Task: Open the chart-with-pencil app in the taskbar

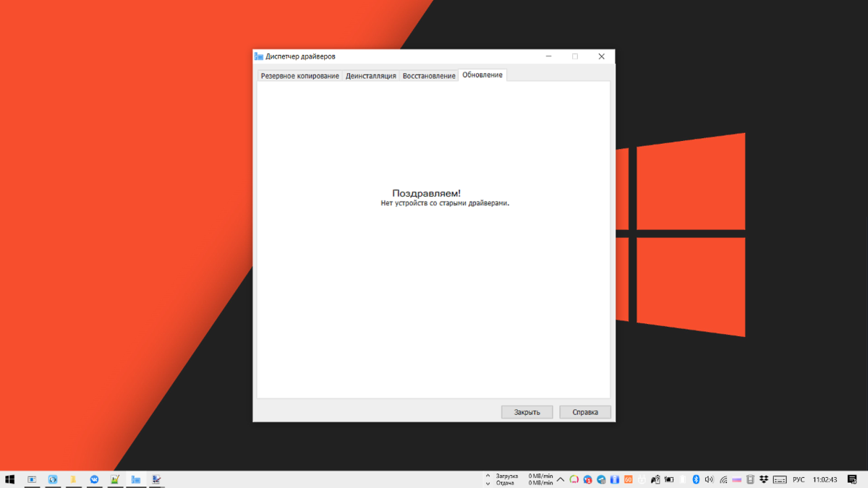Action: [x=114, y=479]
